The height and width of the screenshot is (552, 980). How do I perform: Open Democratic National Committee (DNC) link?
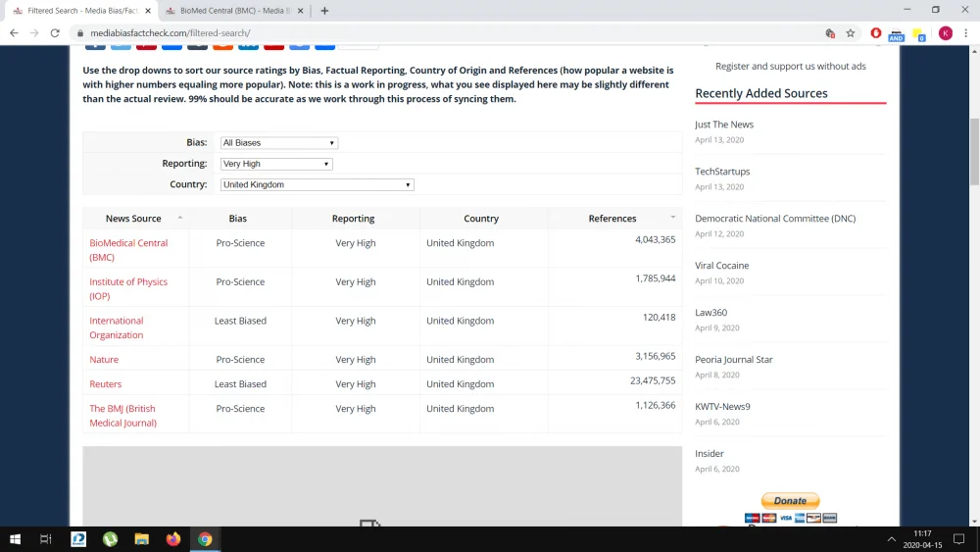click(775, 219)
